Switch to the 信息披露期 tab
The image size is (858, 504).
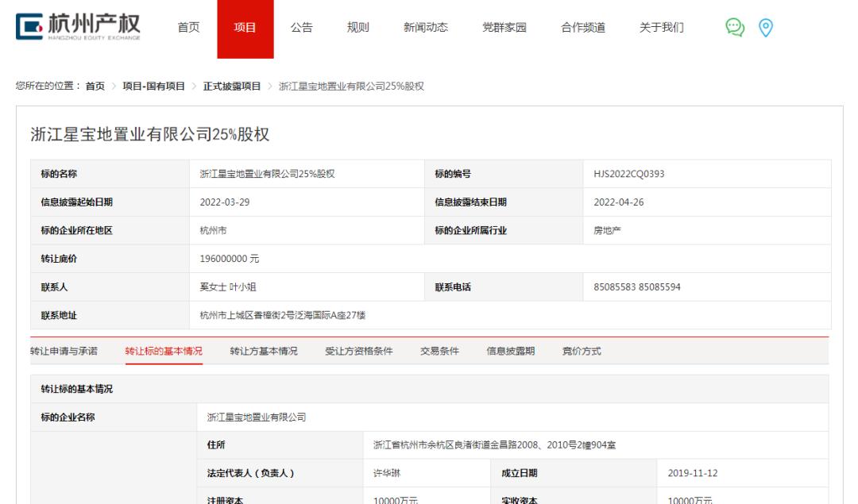coord(511,351)
